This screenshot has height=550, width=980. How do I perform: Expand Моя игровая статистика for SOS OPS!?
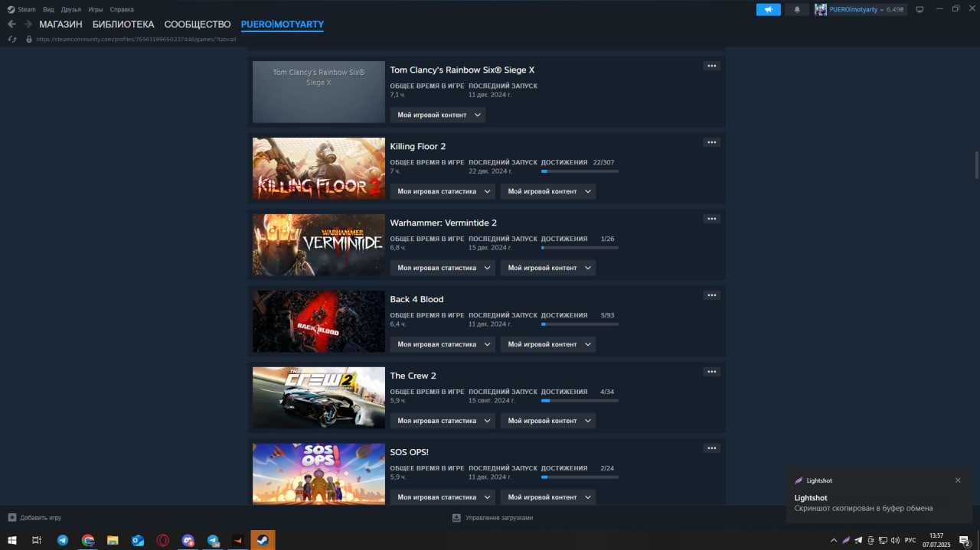[x=443, y=497]
